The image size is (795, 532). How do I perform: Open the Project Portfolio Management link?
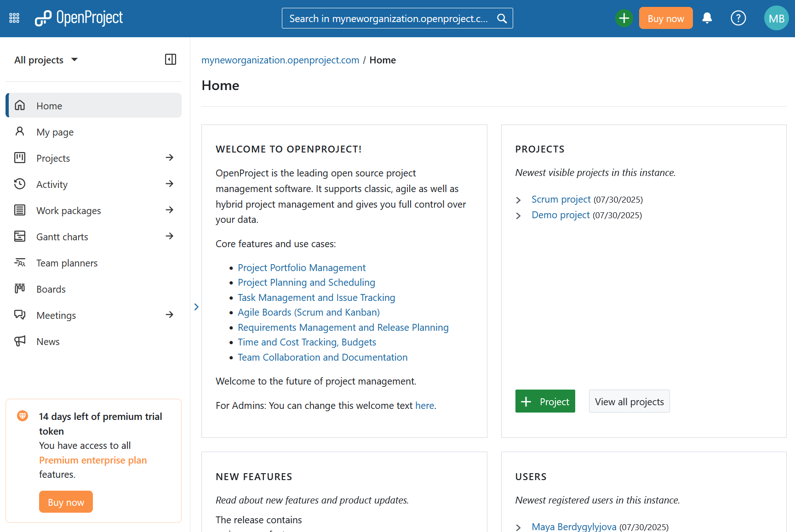[302, 267]
